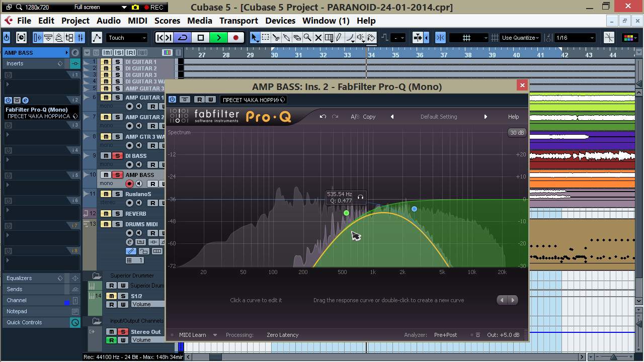Open the Devices menu
644x362 pixels.
point(280,21)
